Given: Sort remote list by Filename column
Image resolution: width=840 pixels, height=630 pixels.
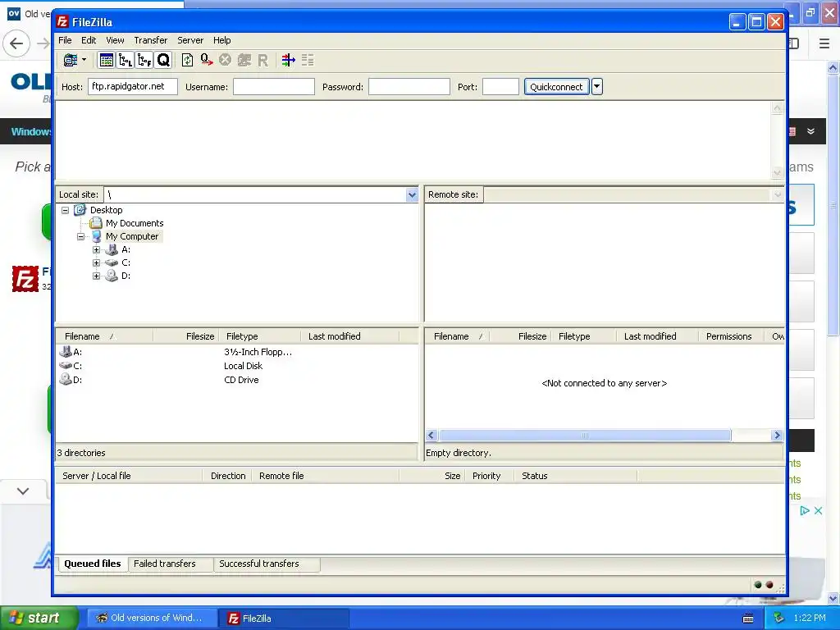Looking at the screenshot, I should tap(458, 336).
